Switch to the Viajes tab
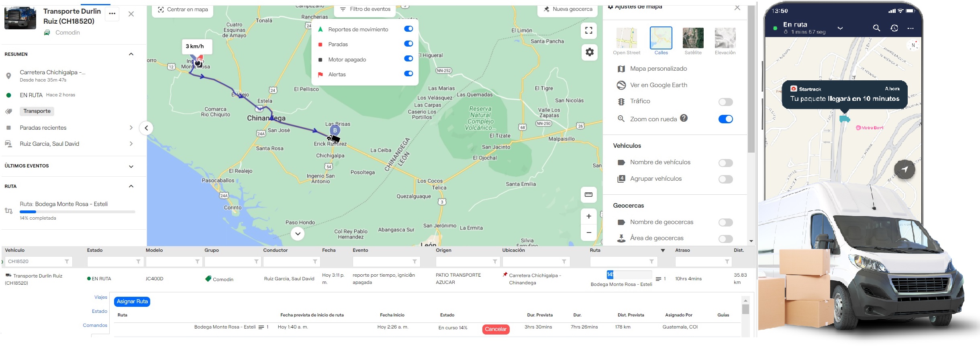Screen dimensions: 980x355 click(100, 297)
